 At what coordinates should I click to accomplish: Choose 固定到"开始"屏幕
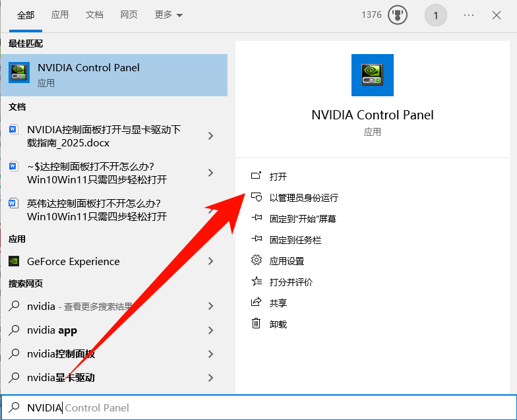(x=303, y=219)
